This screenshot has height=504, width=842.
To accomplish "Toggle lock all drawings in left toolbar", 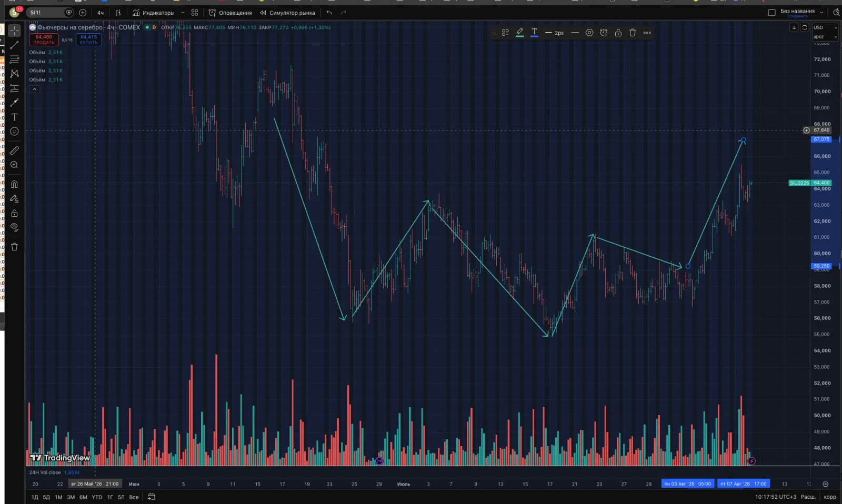I will (14, 213).
